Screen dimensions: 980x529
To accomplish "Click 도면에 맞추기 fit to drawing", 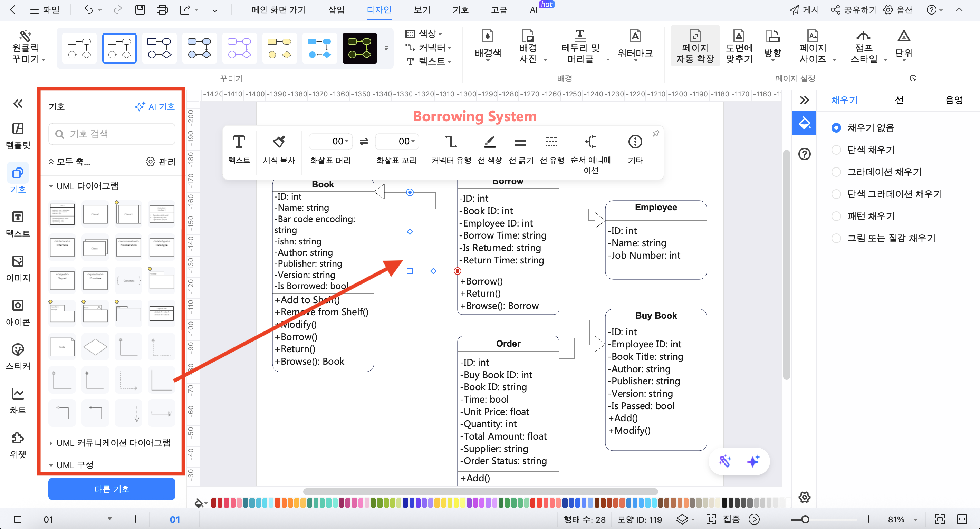I will 739,46.
